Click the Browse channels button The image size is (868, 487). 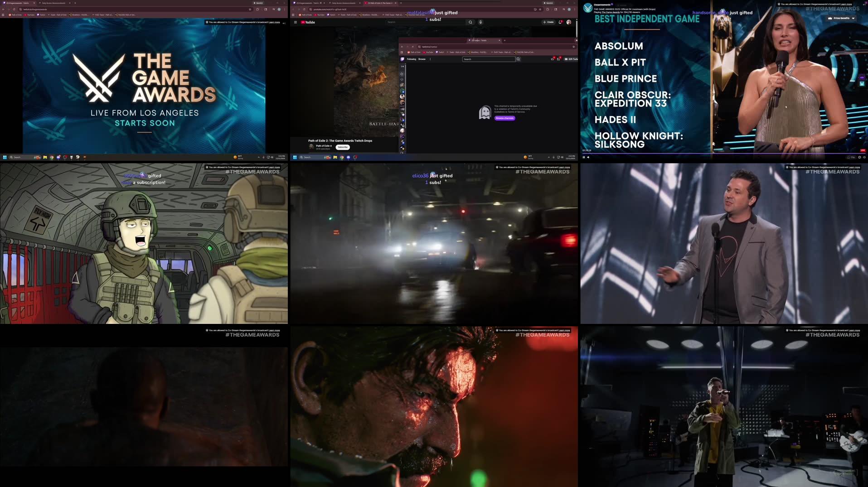tap(504, 118)
